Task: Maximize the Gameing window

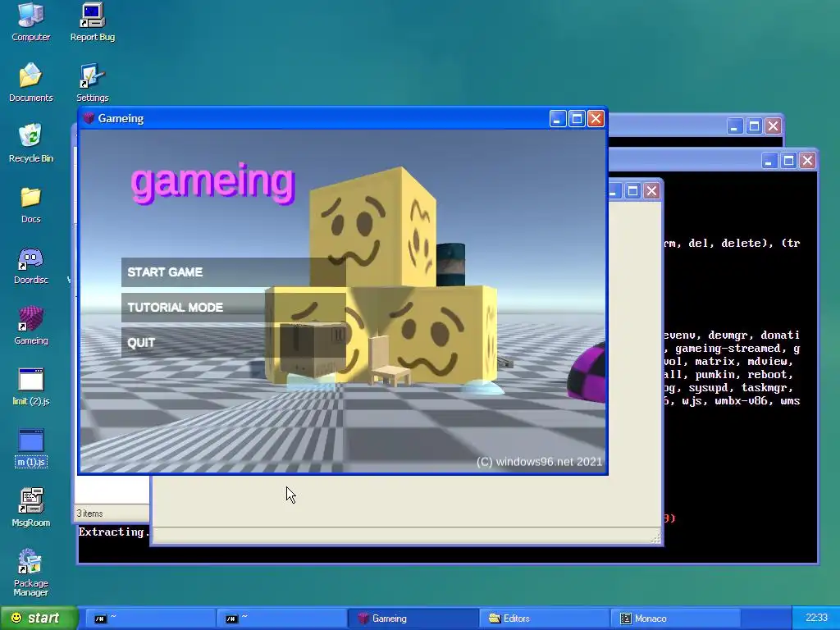Action: coord(577,118)
